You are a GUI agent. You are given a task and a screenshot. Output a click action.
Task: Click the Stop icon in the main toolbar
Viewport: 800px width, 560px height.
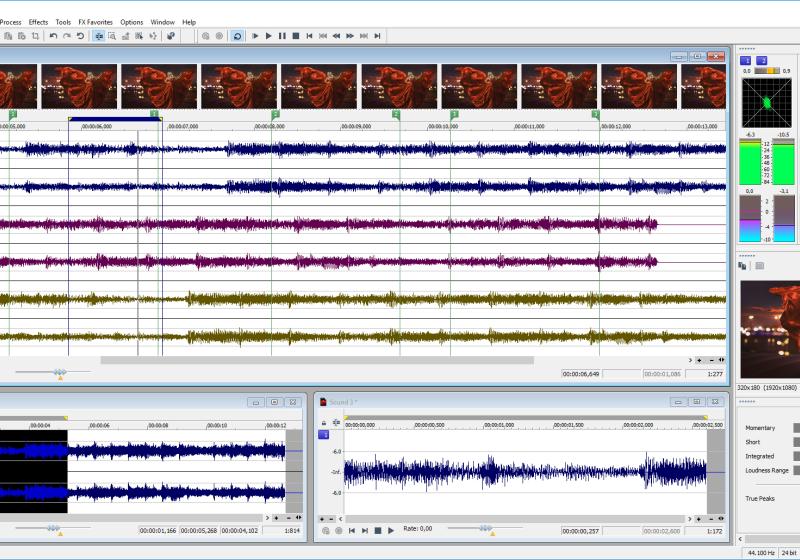[x=295, y=36]
